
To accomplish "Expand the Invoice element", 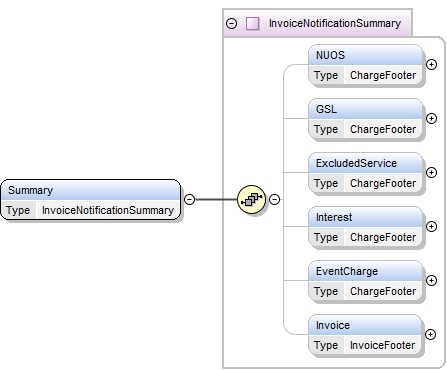I will pos(431,334).
